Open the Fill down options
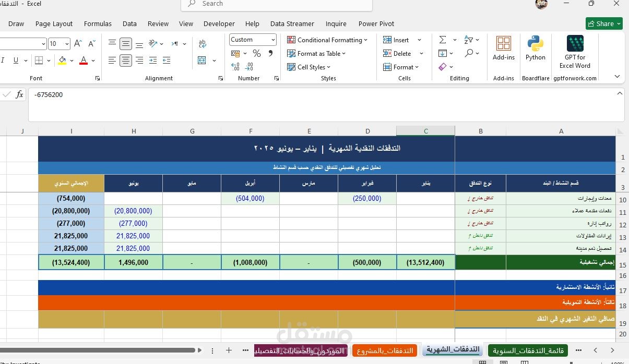 (x=445, y=53)
